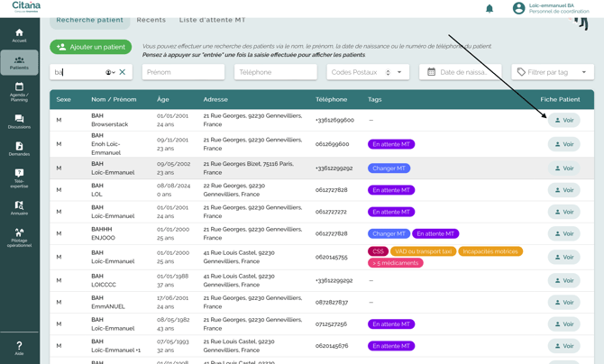Viewport: 604px width, 364px height.
Task: View patient file for BAH LOL
Action: pos(564,190)
